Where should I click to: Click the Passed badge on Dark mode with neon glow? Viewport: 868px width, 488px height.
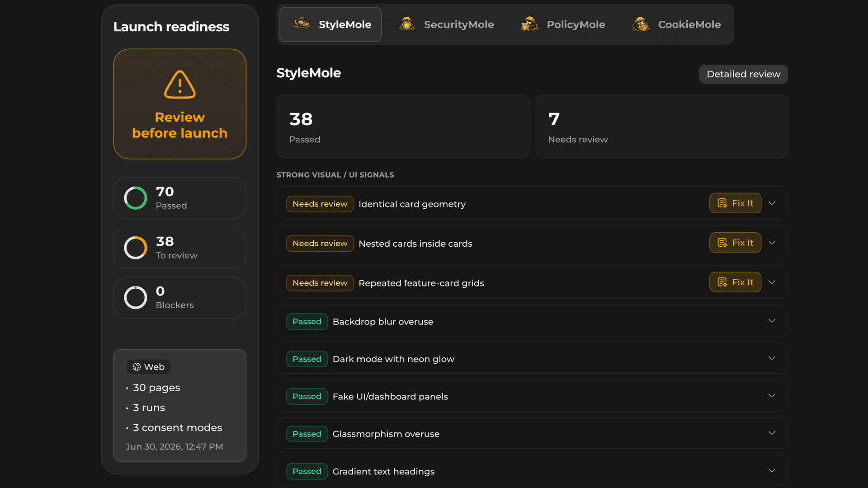pyautogui.click(x=307, y=359)
